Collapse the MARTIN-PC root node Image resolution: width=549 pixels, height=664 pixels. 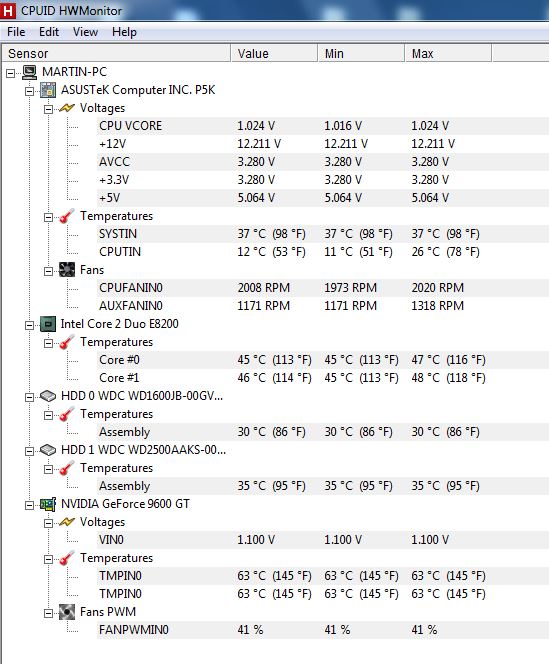click(x=11, y=74)
